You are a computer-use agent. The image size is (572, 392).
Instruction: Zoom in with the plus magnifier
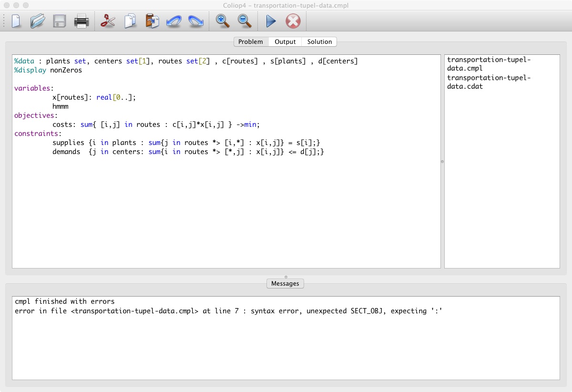[x=222, y=21]
